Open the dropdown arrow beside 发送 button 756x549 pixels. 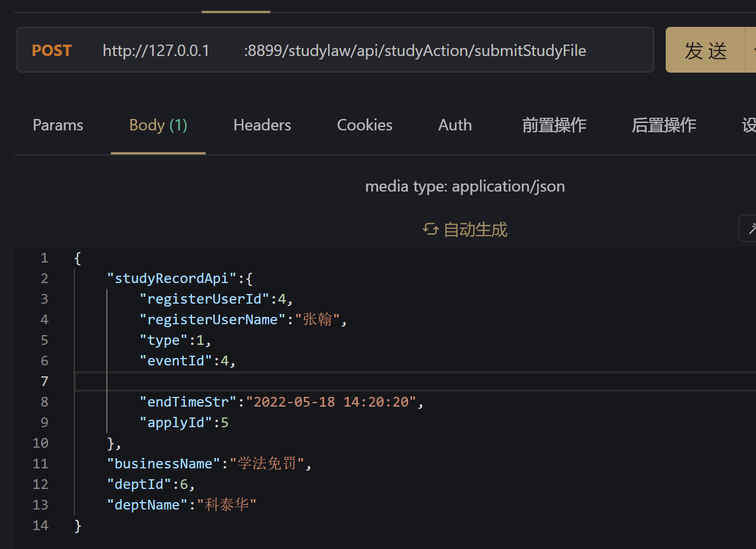[x=751, y=50]
